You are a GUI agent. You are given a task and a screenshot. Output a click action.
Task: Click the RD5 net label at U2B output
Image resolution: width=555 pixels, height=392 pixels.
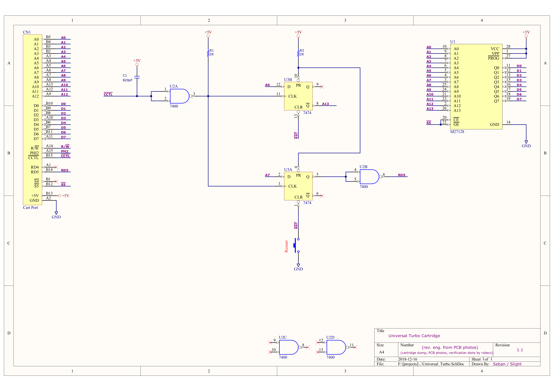(402, 175)
